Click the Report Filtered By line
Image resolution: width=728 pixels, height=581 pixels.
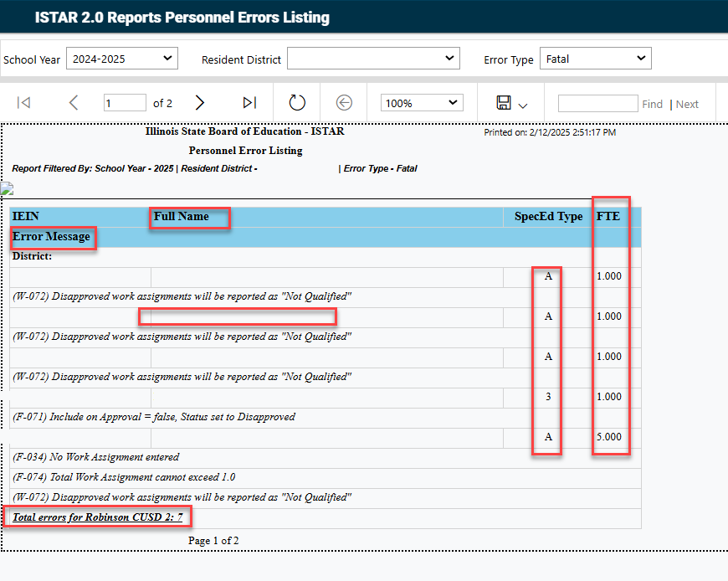pyautogui.click(x=214, y=168)
